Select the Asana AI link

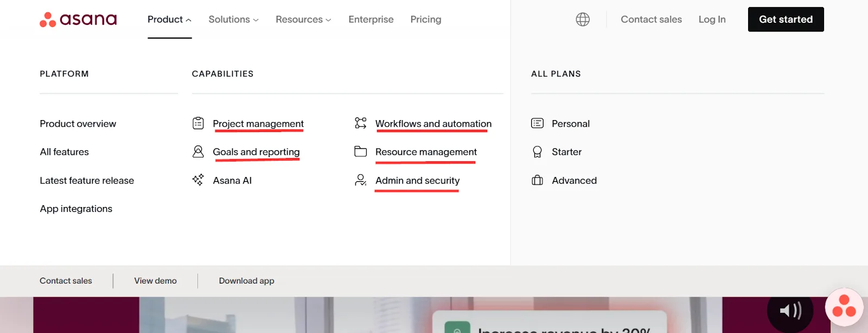[232, 180]
